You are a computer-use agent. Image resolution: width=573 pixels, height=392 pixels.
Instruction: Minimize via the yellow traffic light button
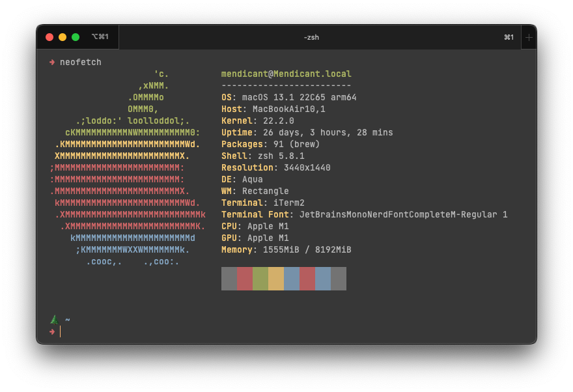(x=62, y=37)
